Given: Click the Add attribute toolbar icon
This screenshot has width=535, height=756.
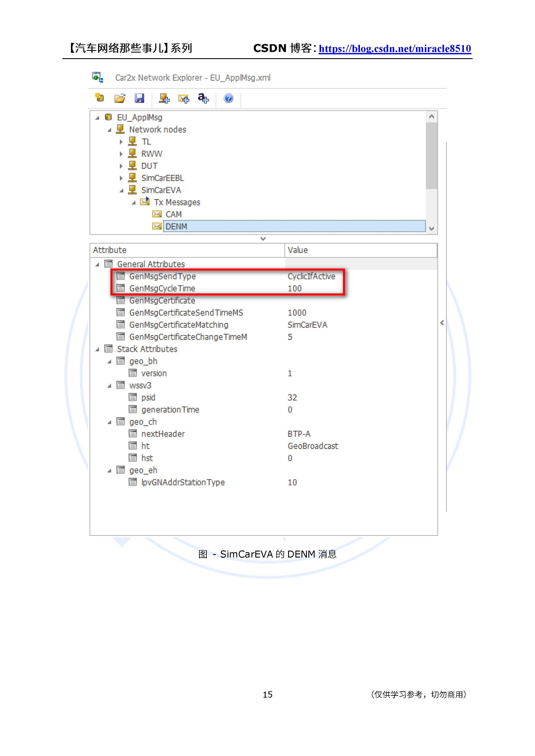Looking at the screenshot, I should [203, 98].
